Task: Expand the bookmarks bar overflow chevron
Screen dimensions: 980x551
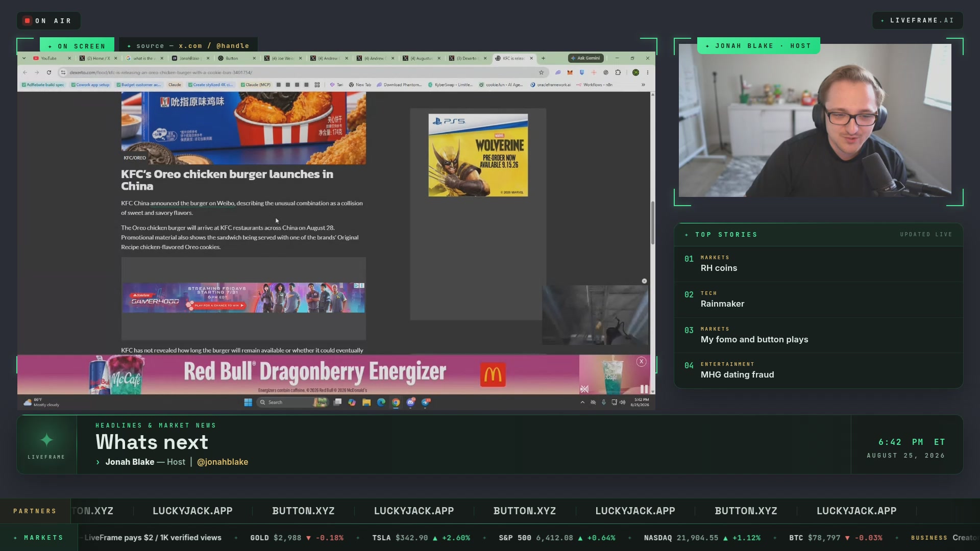Action: [x=643, y=85]
